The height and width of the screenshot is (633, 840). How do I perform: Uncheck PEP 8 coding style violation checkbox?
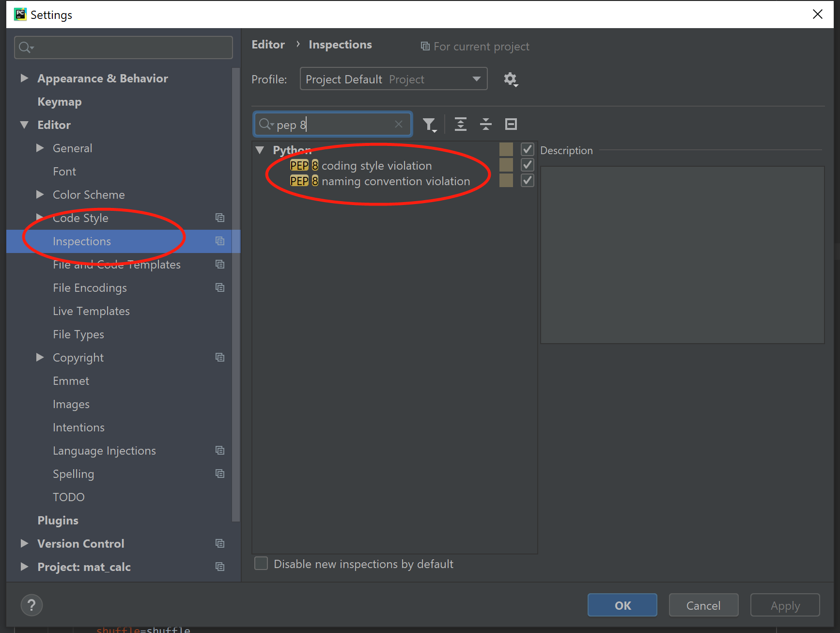pyautogui.click(x=527, y=165)
